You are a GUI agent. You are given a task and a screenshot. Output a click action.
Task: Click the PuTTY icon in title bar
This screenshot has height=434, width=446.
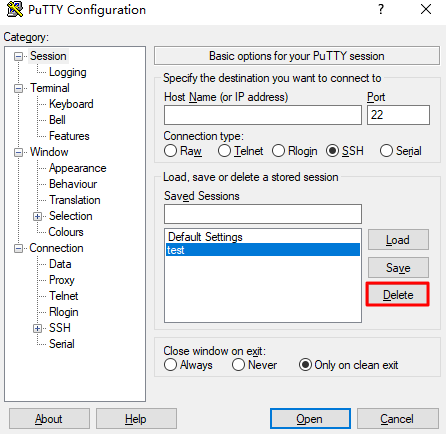[x=15, y=9]
